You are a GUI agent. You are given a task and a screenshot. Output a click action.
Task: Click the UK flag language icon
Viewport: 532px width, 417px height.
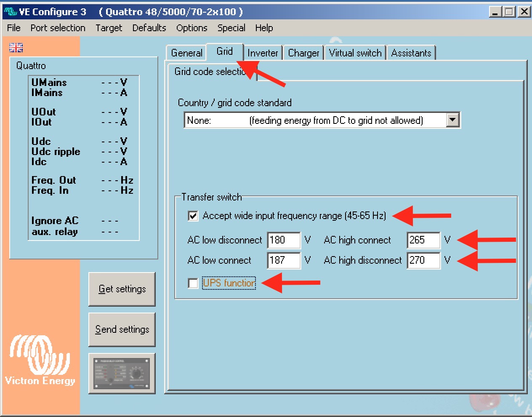16,48
